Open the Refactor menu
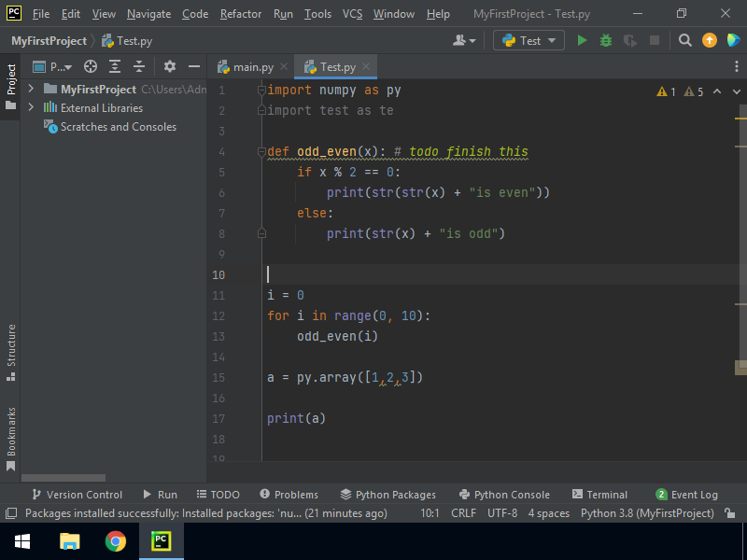The height and width of the screenshot is (560, 747). coord(241,14)
